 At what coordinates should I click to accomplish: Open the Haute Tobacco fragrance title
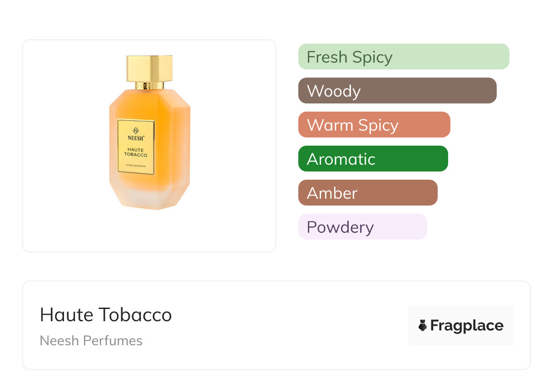tap(106, 315)
